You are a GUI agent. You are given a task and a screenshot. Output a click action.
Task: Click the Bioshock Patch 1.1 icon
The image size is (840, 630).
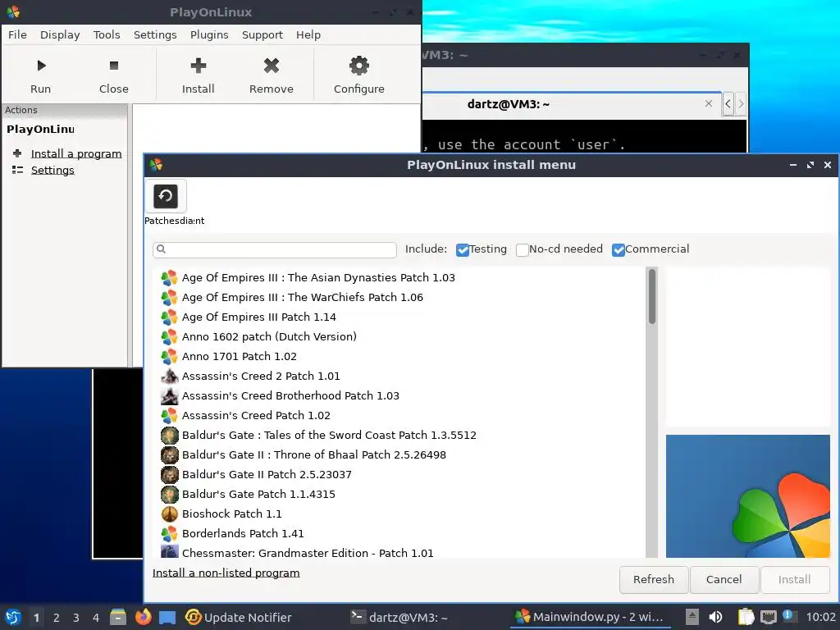169,514
